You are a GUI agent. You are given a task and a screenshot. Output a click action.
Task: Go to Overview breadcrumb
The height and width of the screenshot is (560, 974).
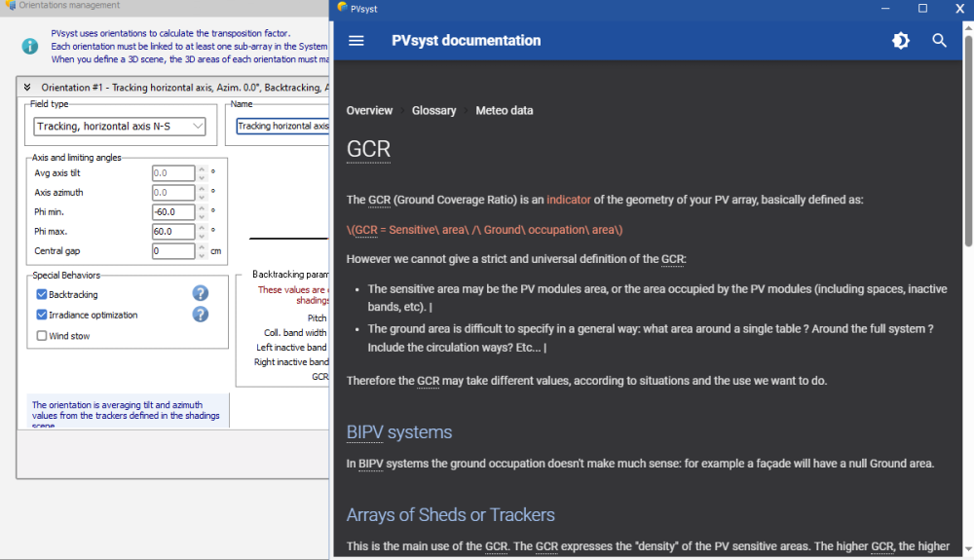[x=369, y=111]
